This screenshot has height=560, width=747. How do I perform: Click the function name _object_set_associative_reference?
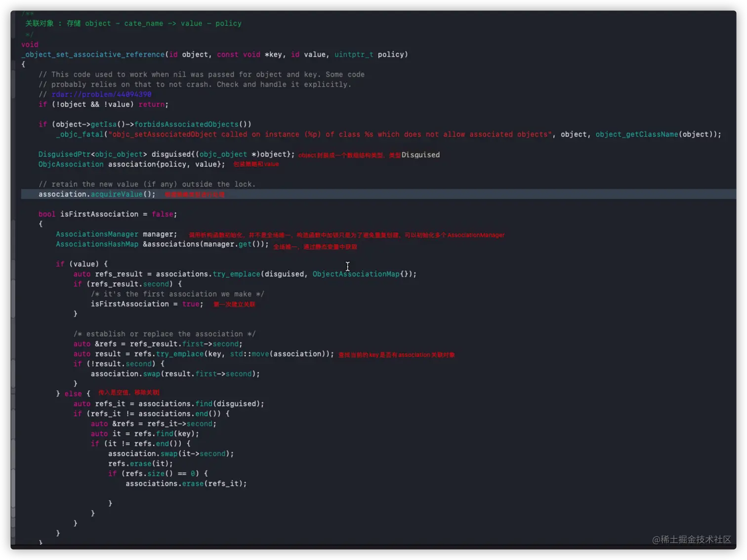(93, 54)
